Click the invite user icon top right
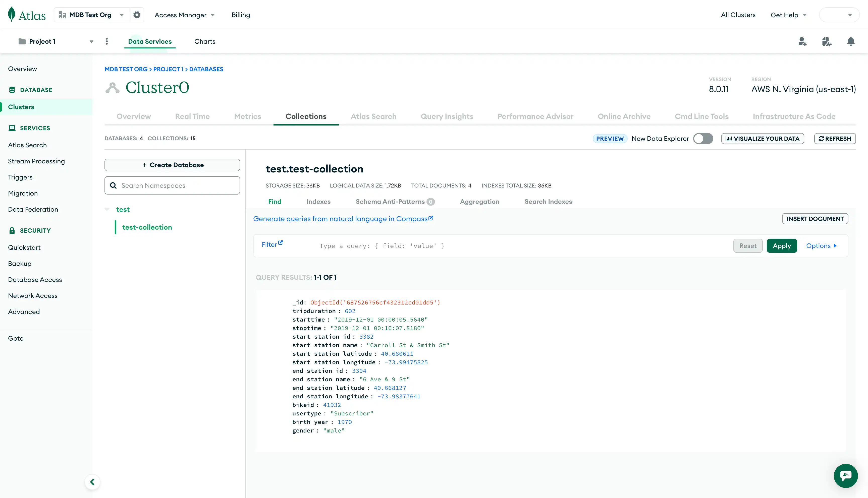This screenshot has width=868, height=498. (x=802, y=41)
